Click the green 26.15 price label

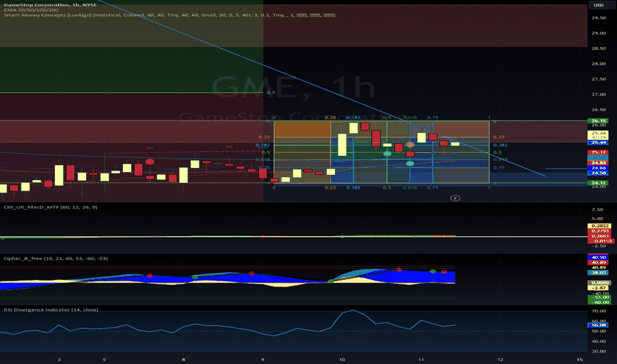(x=598, y=121)
